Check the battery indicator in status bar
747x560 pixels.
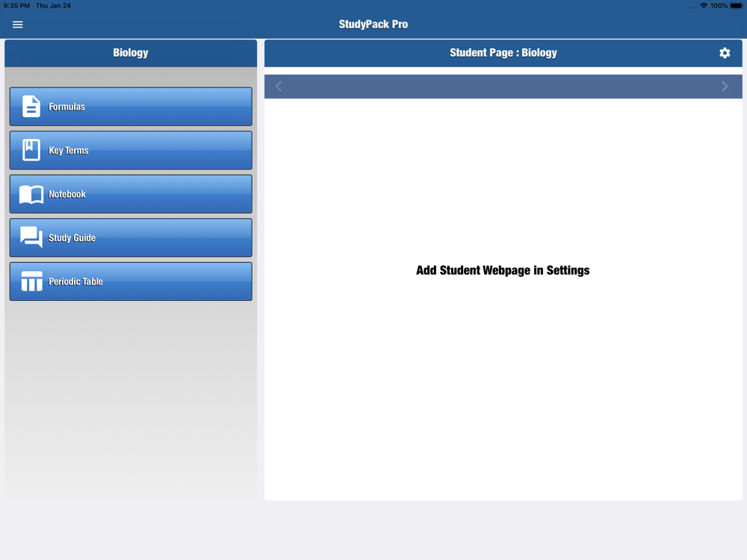click(737, 6)
